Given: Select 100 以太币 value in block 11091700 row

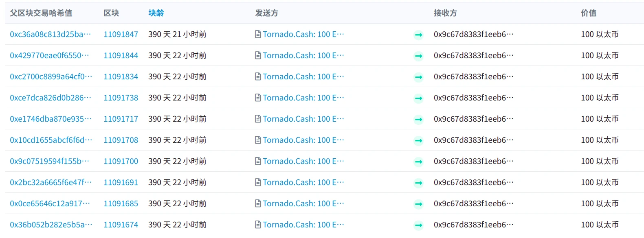Looking at the screenshot, I should coord(600,161).
